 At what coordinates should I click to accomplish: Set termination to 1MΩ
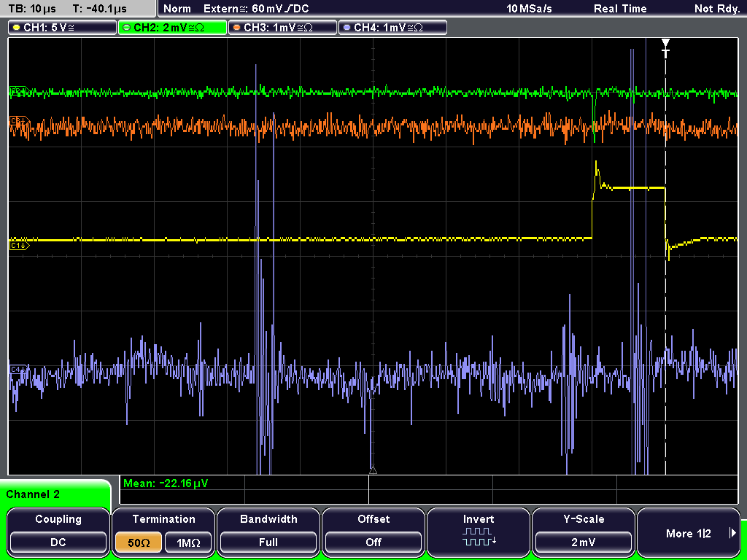(188, 542)
